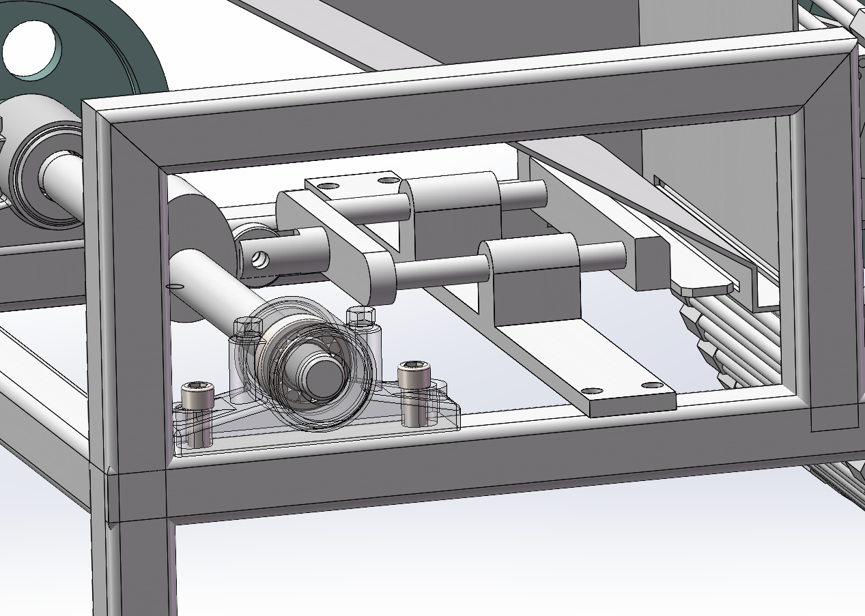This screenshot has height=616, width=865.
Task: Click the left socket head screw on bearing base
Action: click(197, 414)
